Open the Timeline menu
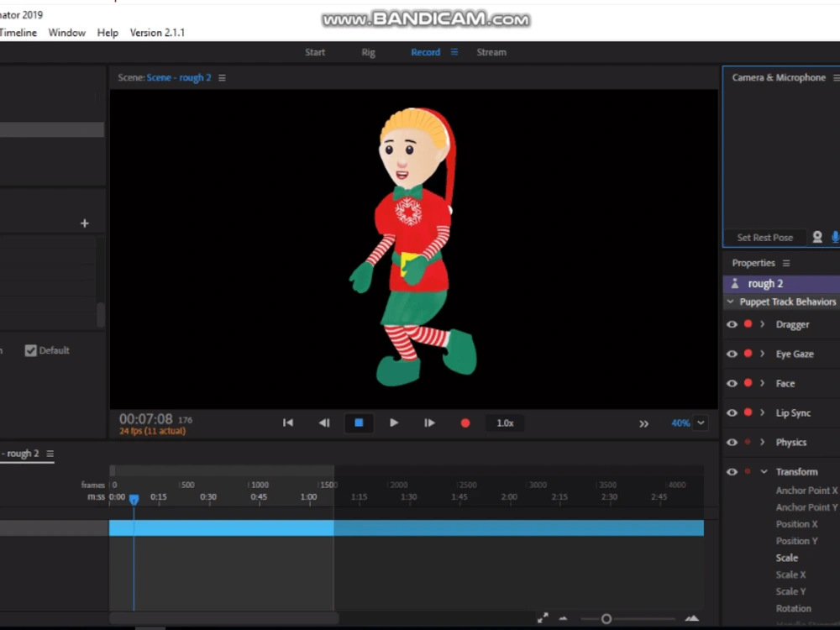 18,33
